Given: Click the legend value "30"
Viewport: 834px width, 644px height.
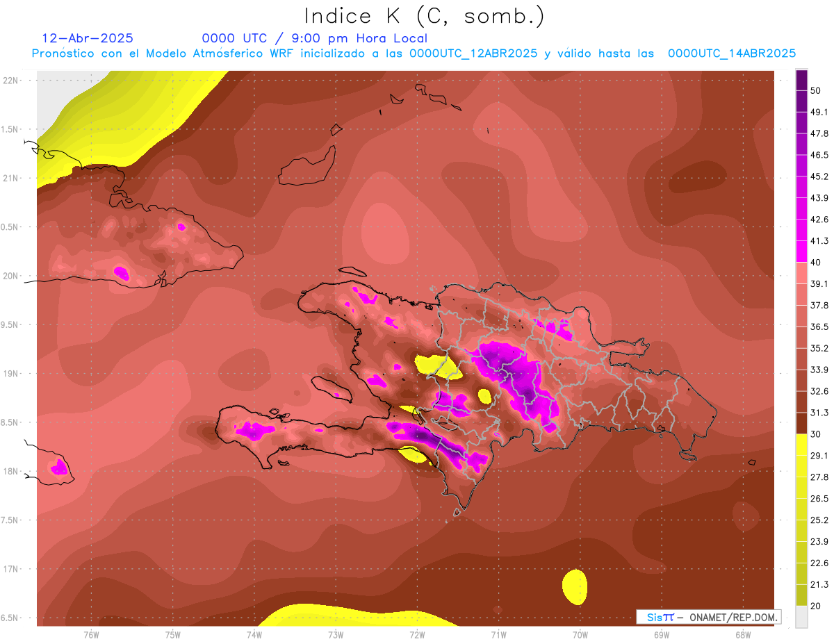Looking at the screenshot, I should pyautogui.click(x=817, y=434).
